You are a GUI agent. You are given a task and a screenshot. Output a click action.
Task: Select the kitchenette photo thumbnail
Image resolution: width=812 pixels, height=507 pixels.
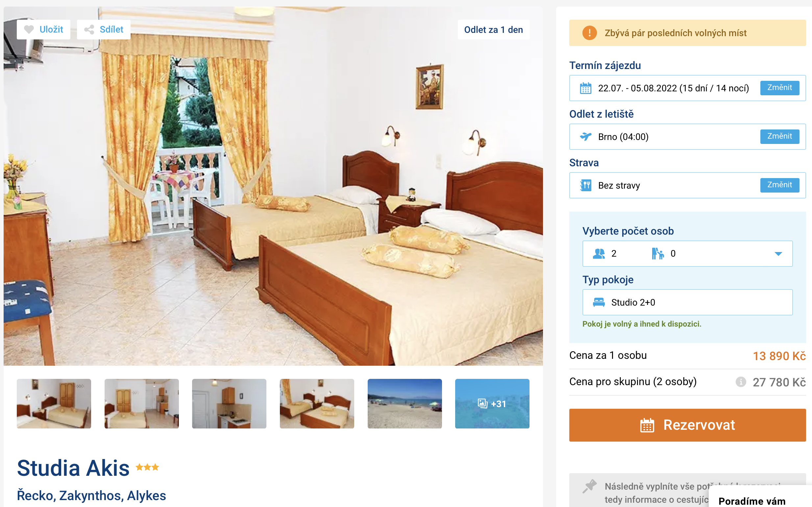(229, 403)
